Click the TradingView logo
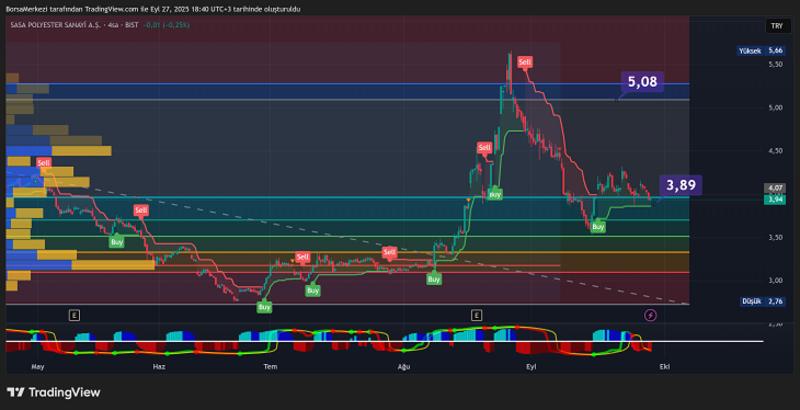Screen dimensions: 800x410 tap(54, 392)
